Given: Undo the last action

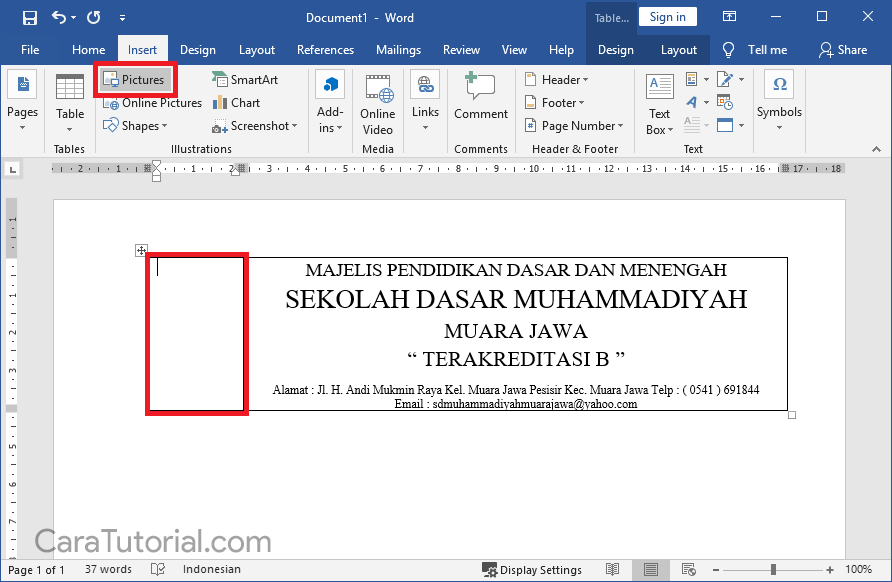Looking at the screenshot, I should coord(59,17).
